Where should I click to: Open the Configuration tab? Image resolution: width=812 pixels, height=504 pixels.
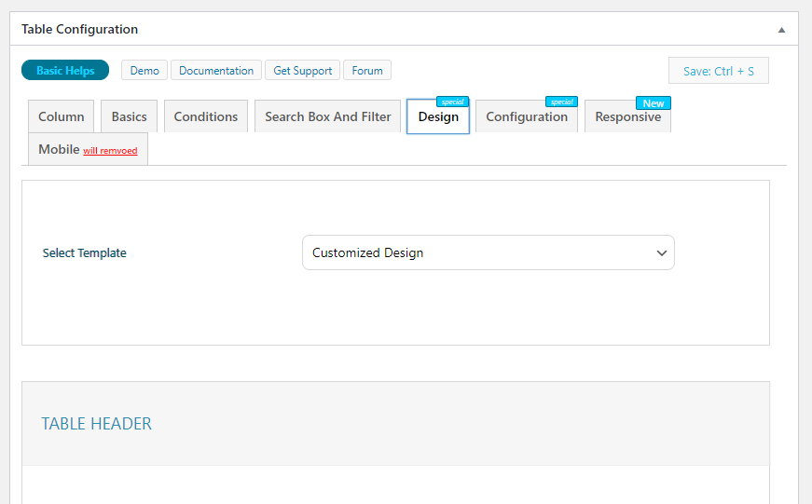(527, 116)
